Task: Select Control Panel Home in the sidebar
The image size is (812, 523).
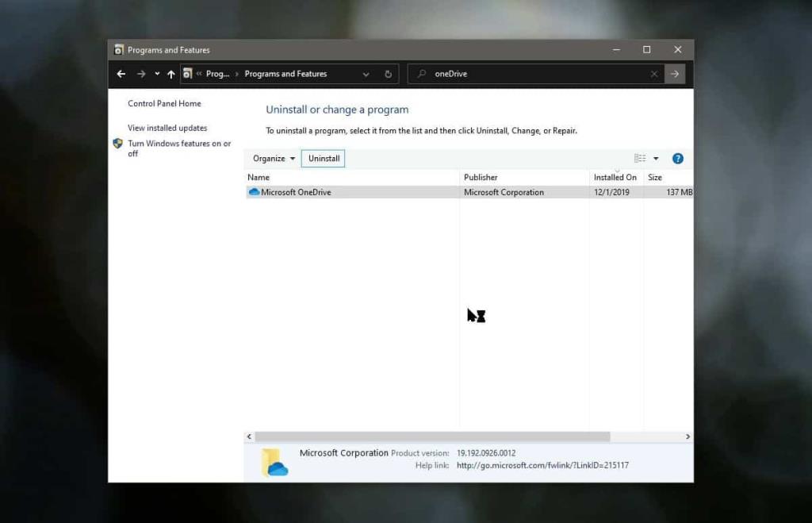Action: point(164,103)
